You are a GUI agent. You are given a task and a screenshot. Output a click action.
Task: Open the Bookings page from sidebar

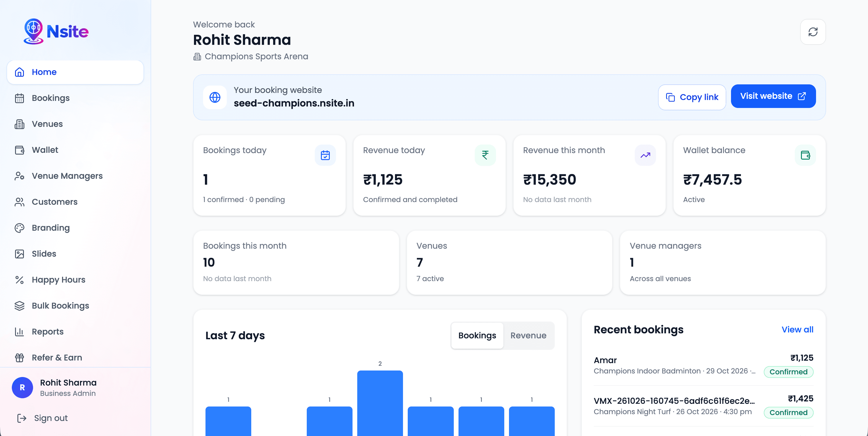click(x=75, y=98)
